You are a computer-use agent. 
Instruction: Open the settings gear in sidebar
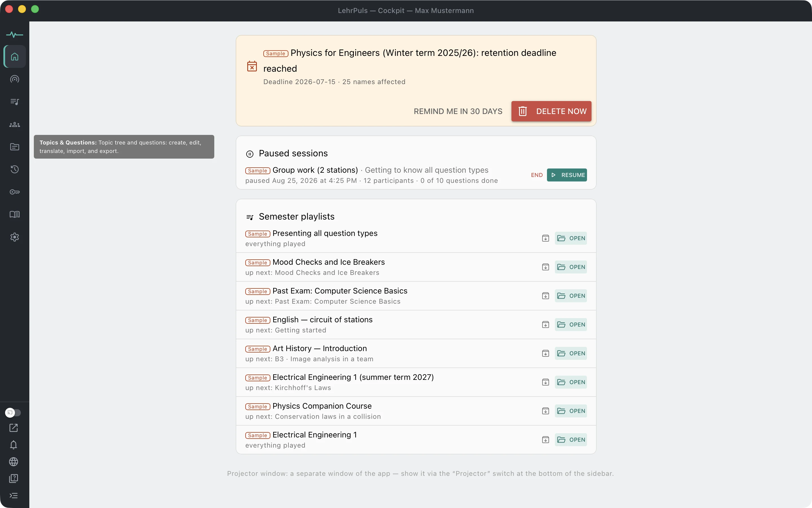(14, 237)
